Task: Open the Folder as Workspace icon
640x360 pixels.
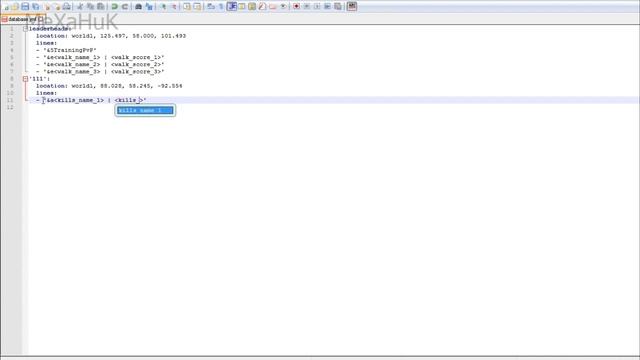Action: pyautogui.click(x=273, y=7)
